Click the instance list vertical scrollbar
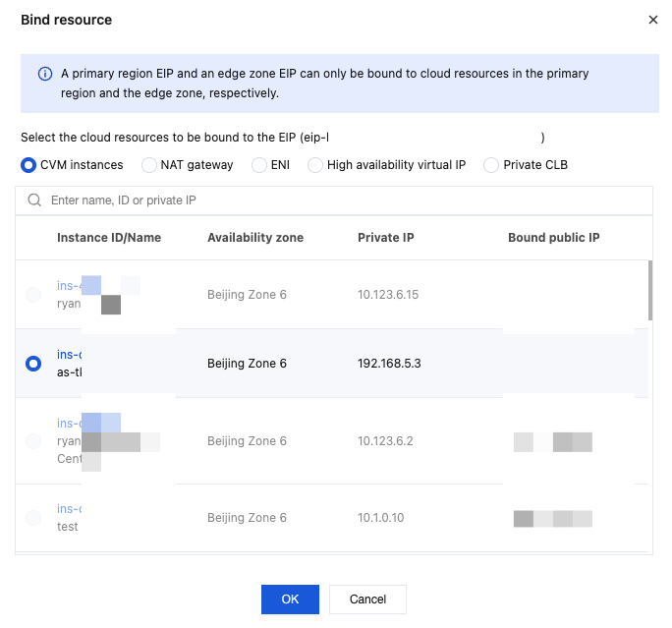The height and width of the screenshot is (628, 672). [x=650, y=290]
